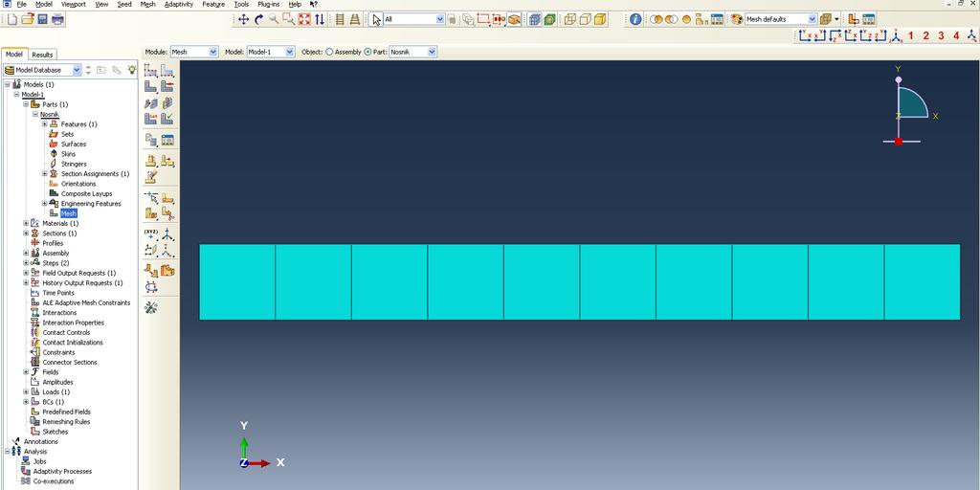This screenshot has width=980, height=490.
Task: Apply the Iso view triad icon
Action: coord(896,35)
